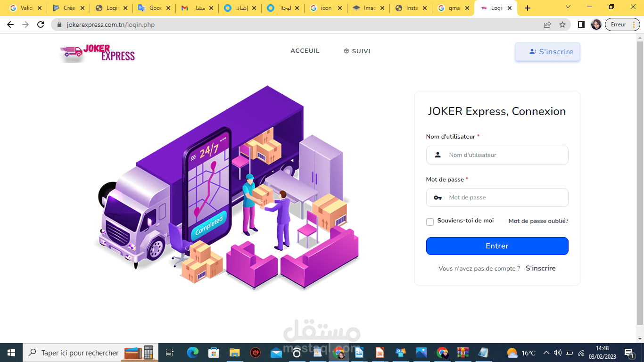This screenshot has width=644, height=362.
Task: Open WinRAR from the taskbar
Action: pos(462,353)
